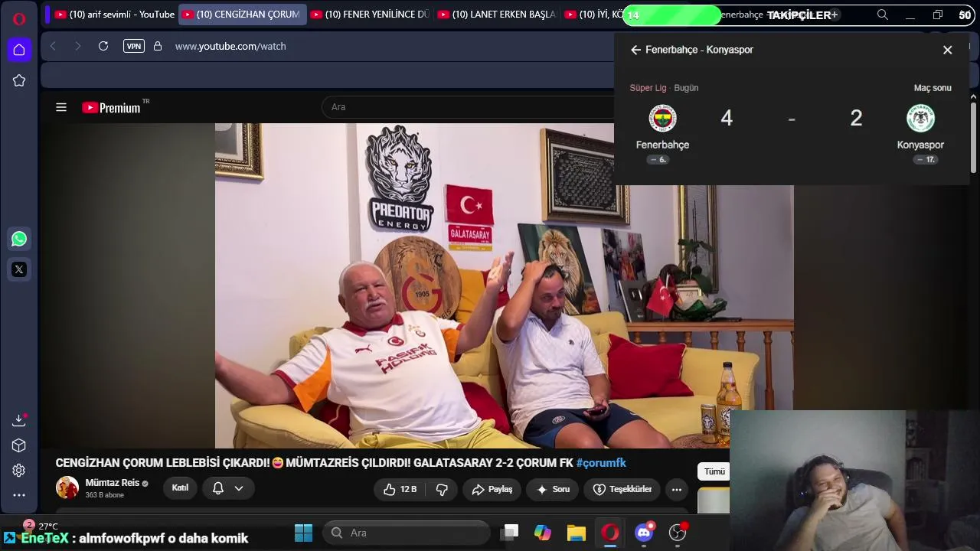
Task: Open File Explorer from the taskbar
Action: (577, 533)
